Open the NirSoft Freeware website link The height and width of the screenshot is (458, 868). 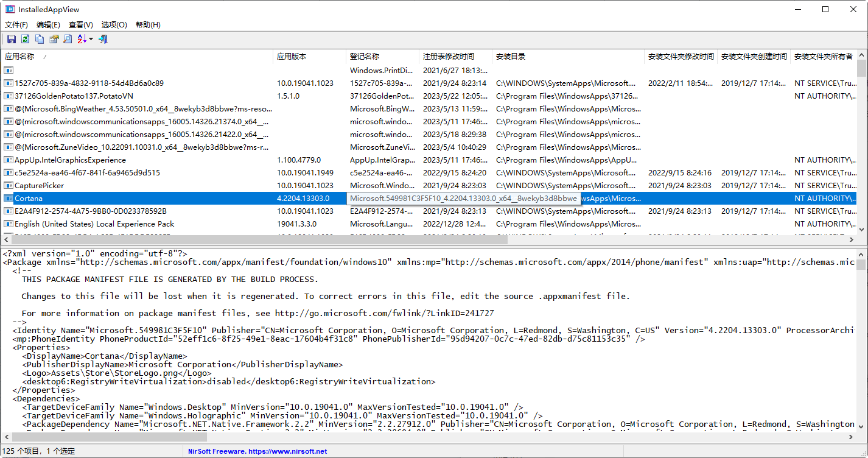257,451
